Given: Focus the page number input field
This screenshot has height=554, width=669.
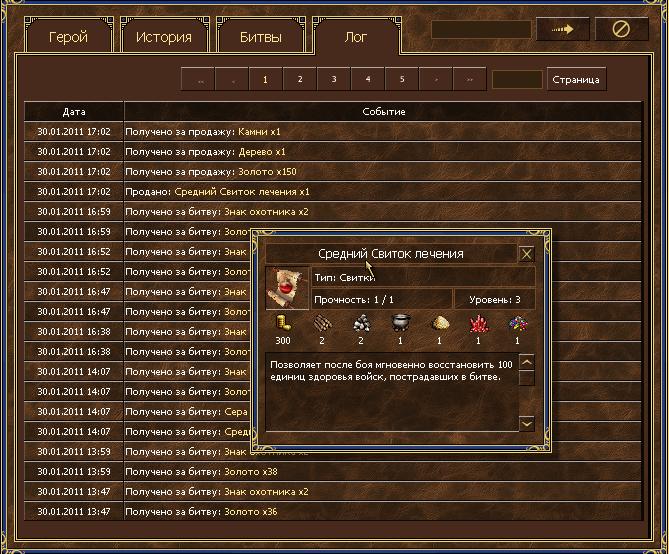Looking at the screenshot, I should [x=517, y=79].
